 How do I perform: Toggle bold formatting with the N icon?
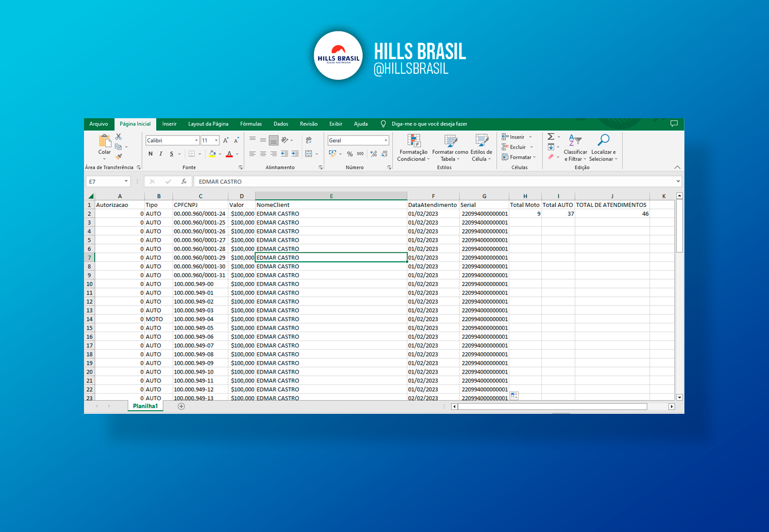150,154
